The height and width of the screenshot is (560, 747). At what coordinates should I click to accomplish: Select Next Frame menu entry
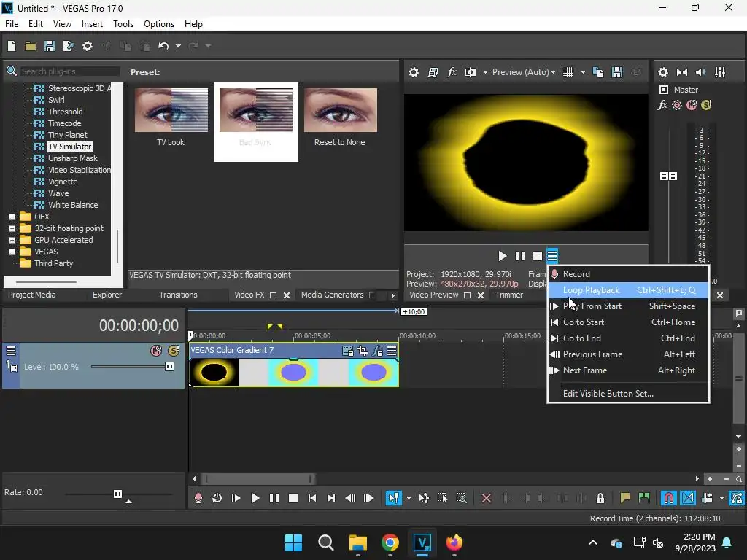(628, 370)
